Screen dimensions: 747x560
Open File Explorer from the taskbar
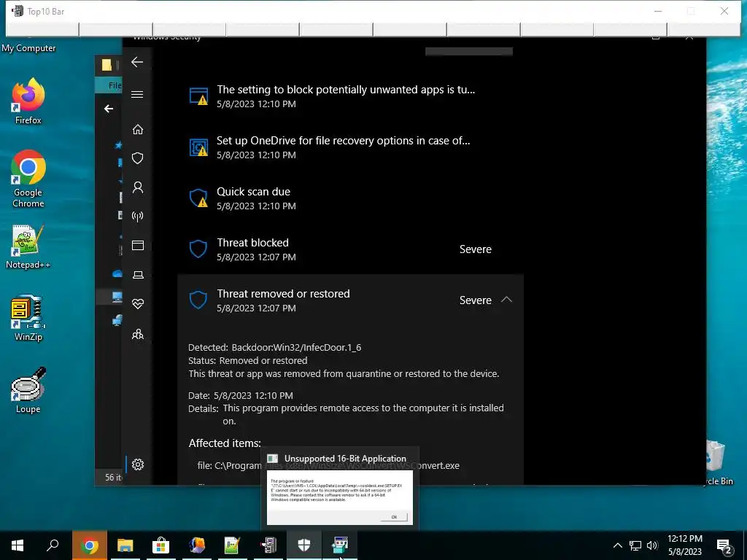(125, 545)
